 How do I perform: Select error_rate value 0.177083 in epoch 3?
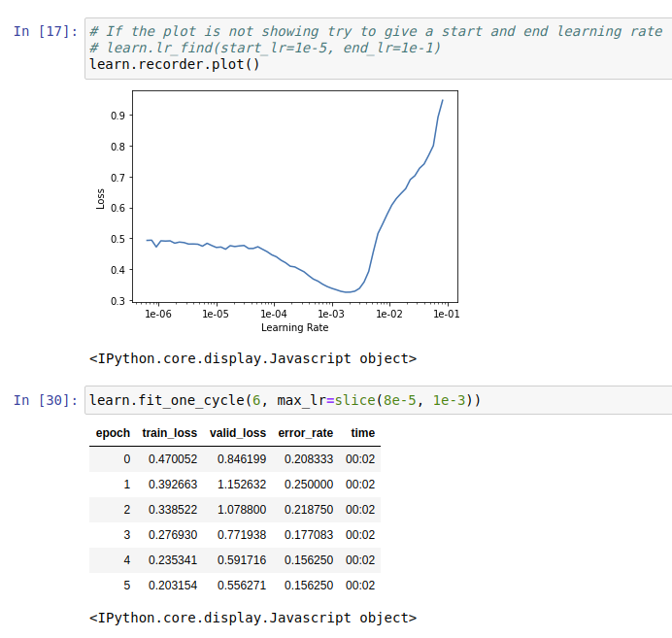coord(308,534)
